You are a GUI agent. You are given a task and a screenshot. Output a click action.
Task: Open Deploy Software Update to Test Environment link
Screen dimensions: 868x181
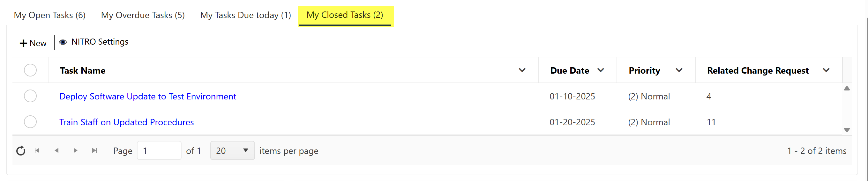tap(147, 97)
